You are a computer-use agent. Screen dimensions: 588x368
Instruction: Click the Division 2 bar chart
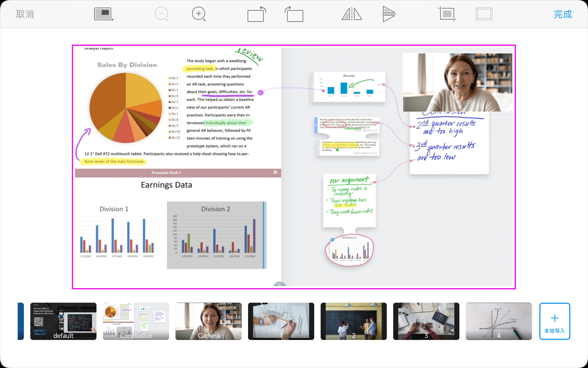click(217, 235)
